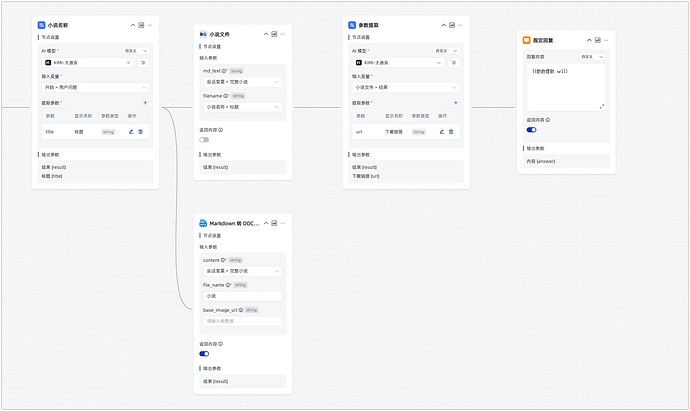
Task: Turn off return content toggle in 指定回复
Action: point(531,129)
